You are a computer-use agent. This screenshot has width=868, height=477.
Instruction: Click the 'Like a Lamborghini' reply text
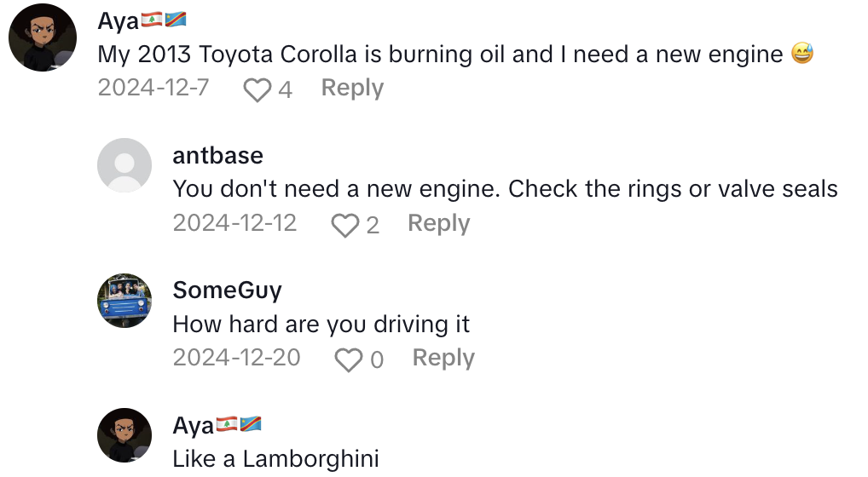point(275,458)
